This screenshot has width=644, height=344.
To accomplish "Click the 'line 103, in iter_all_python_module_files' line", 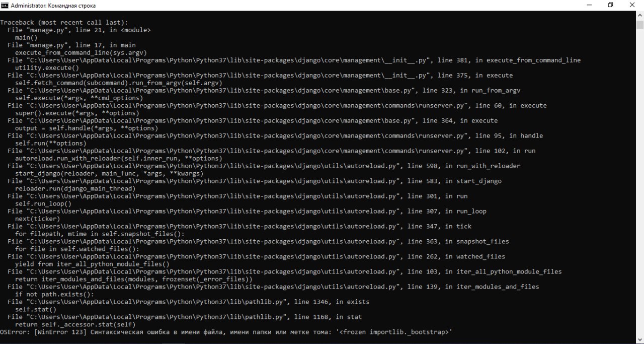I will pyautogui.click(x=285, y=272).
